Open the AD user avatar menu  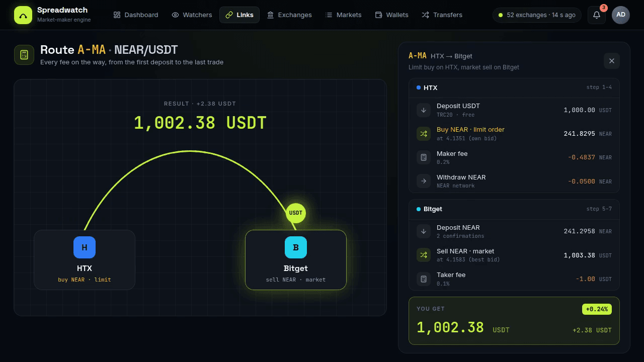[621, 15]
